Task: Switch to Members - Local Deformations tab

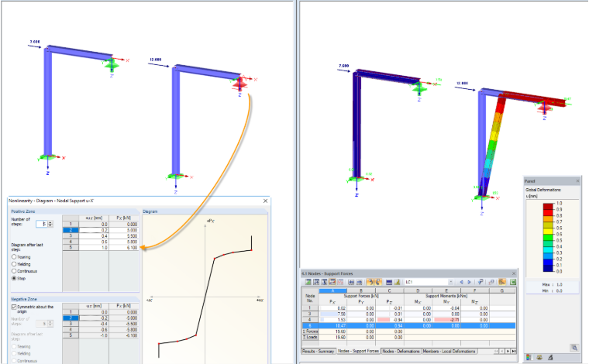Action: pos(449,352)
